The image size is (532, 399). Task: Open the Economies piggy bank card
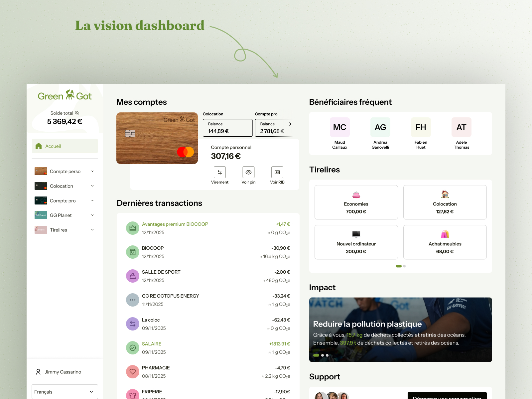(x=356, y=202)
